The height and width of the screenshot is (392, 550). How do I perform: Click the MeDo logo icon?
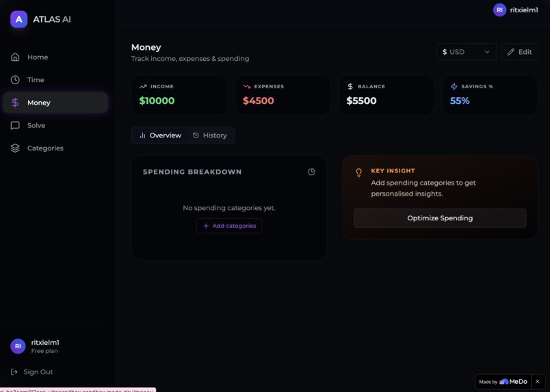[x=503, y=382]
